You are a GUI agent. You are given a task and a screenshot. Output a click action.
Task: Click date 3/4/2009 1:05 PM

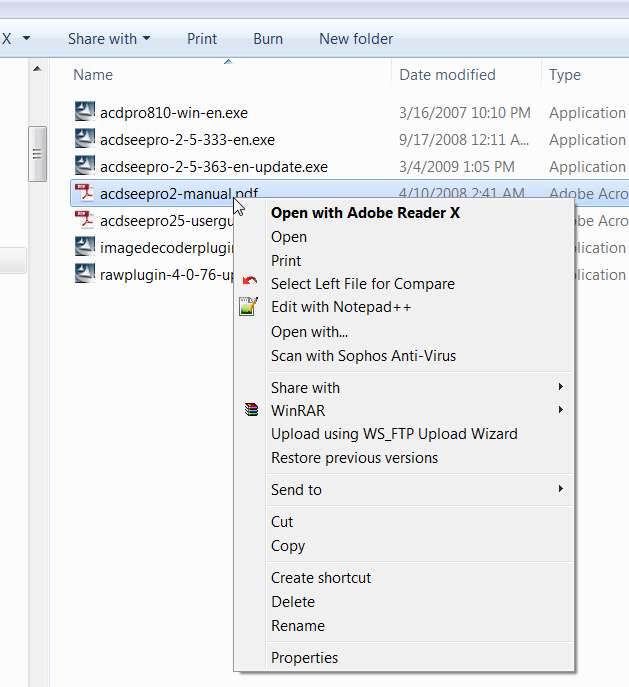457,167
